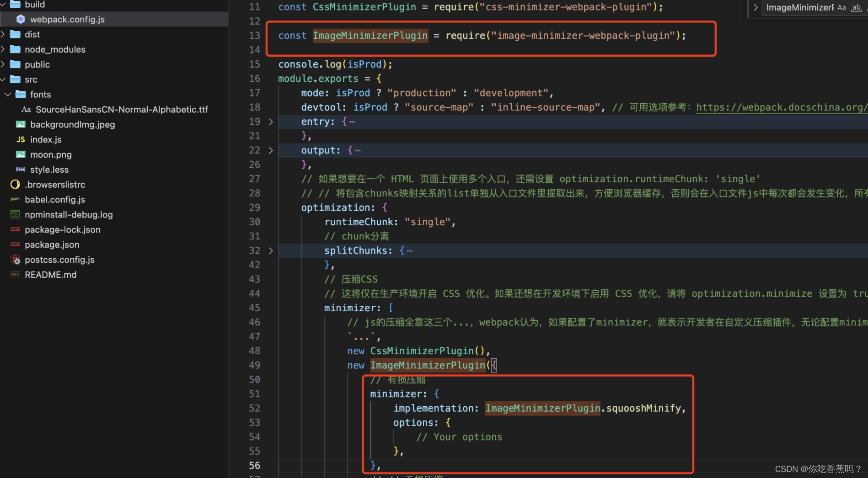Open webpack.config.js in the explorer
The height and width of the screenshot is (478, 868).
tap(67, 19)
